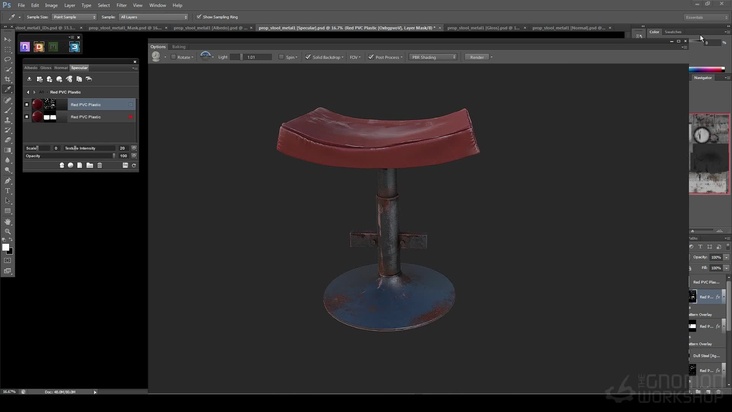
Task: Click refresh icon in material panel
Action: (x=134, y=165)
